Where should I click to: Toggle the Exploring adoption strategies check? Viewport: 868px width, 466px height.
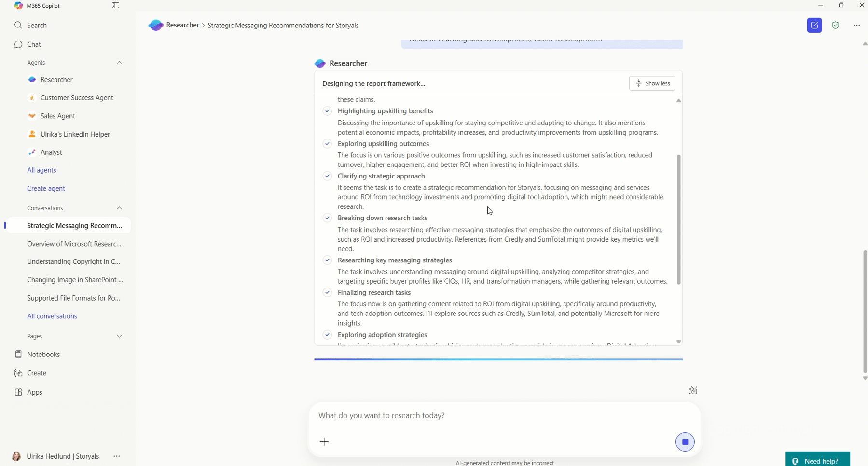(327, 335)
